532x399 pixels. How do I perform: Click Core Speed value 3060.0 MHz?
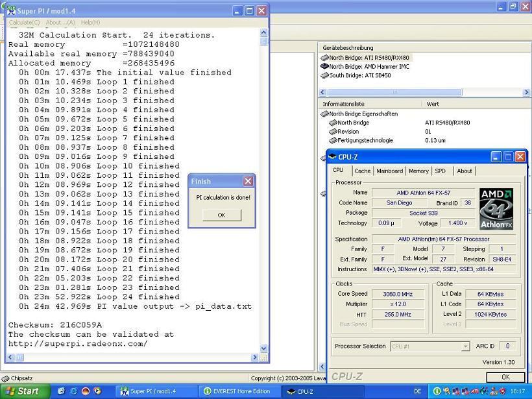tap(398, 294)
